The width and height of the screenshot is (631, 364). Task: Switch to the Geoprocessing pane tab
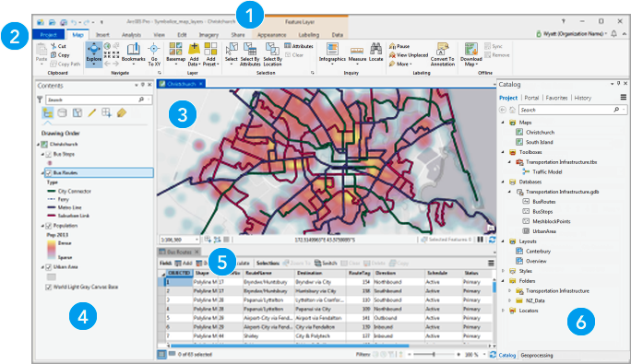pos(536,355)
